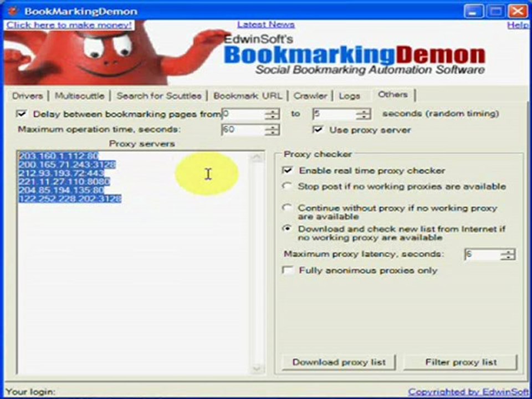Toggle Delay between bookmarking pages checkbox
Image resolution: width=532 pixels, height=399 pixels.
(x=22, y=114)
